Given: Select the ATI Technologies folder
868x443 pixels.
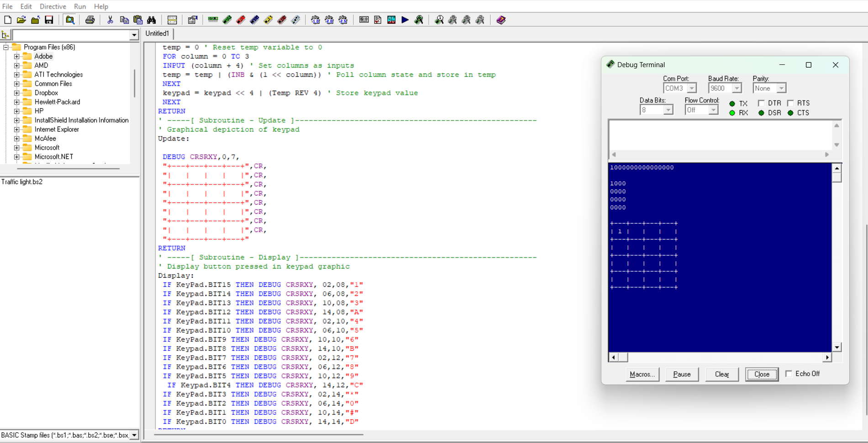Looking at the screenshot, I should click(x=58, y=74).
